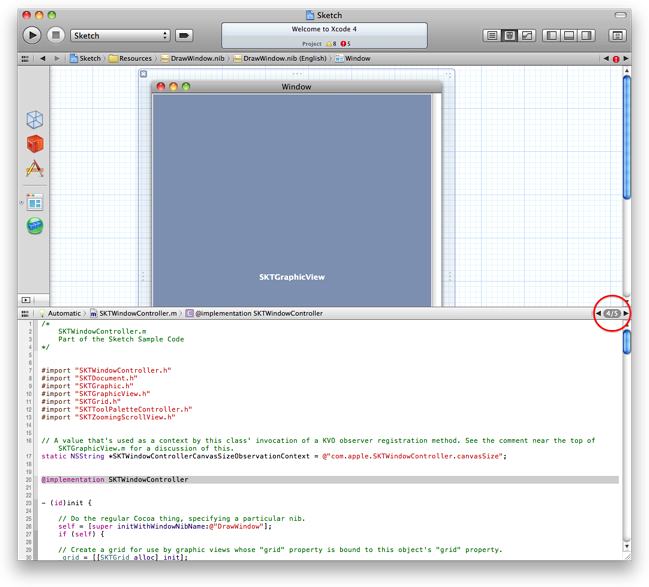Toggle the Debug area view button

coord(569,35)
